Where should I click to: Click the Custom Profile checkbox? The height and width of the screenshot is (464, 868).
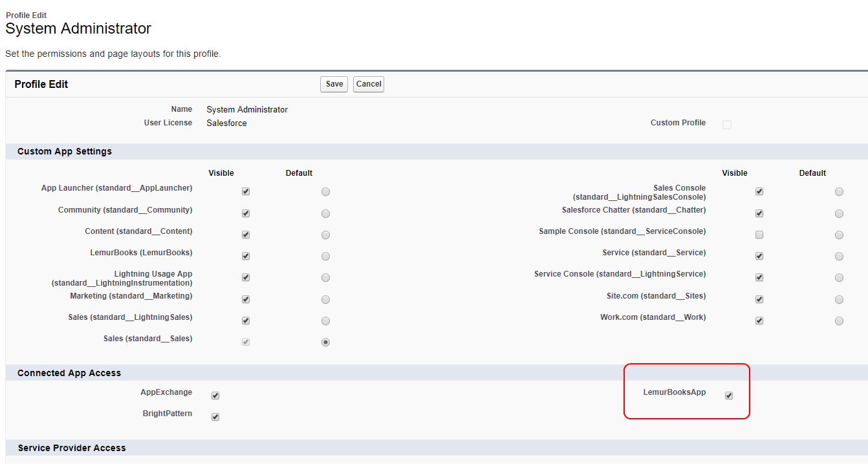(727, 125)
